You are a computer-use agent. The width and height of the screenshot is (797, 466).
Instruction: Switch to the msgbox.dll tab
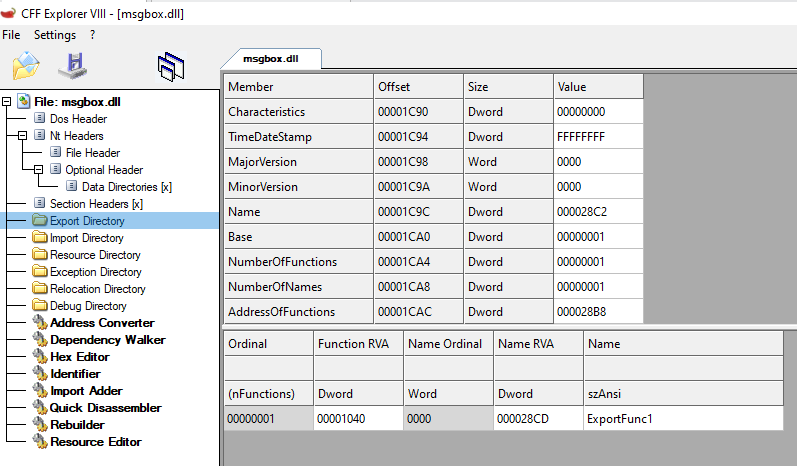click(x=271, y=58)
